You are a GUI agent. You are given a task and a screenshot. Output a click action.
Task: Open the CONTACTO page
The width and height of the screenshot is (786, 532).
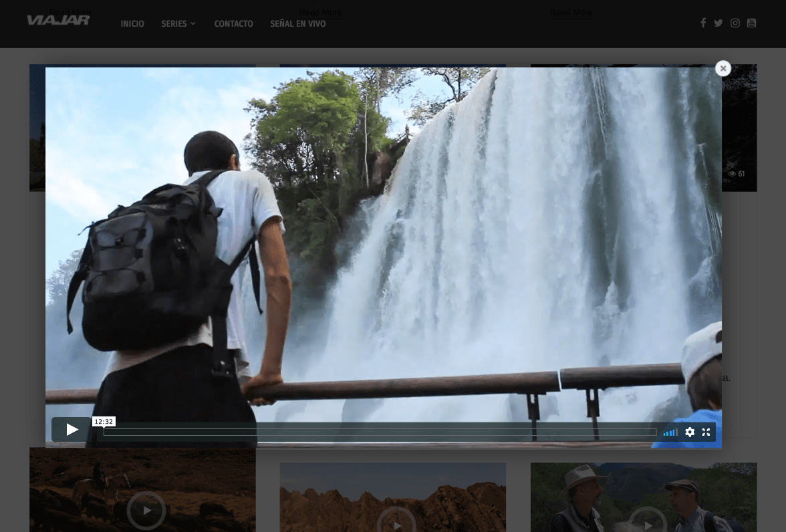[x=233, y=24]
